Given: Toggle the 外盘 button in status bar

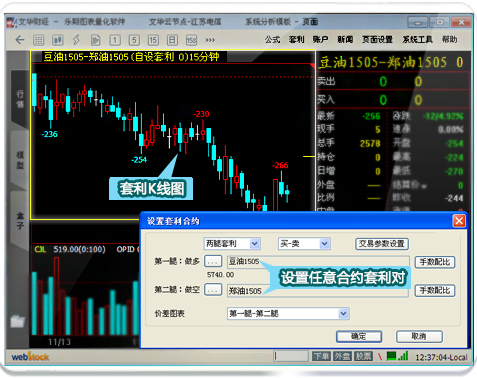Looking at the screenshot, I should tap(342, 356).
